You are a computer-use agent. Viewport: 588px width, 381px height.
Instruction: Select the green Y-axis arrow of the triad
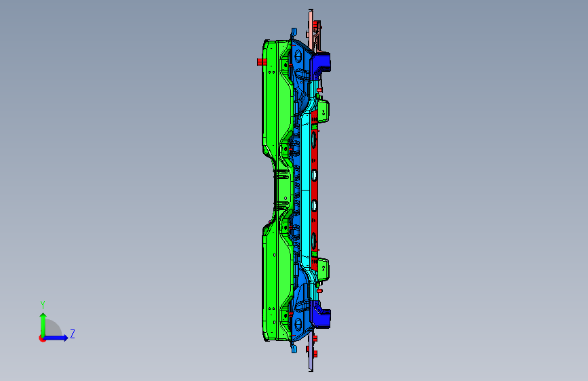click(x=43, y=324)
